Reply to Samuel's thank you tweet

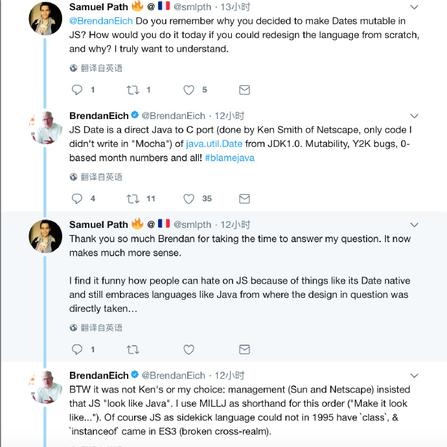click(77, 349)
